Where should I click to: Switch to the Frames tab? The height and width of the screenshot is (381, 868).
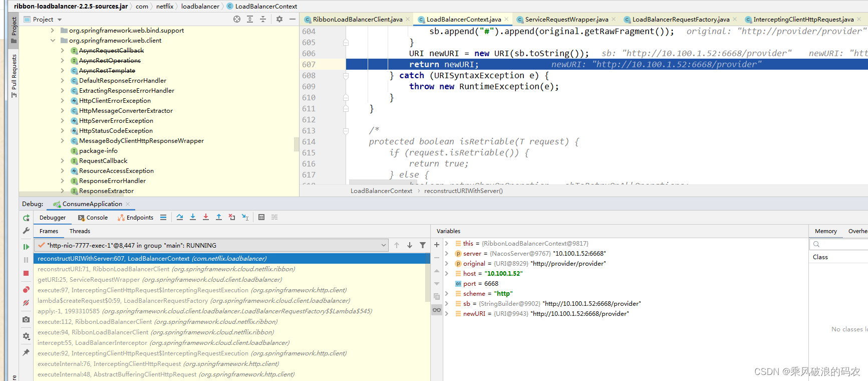click(x=49, y=231)
